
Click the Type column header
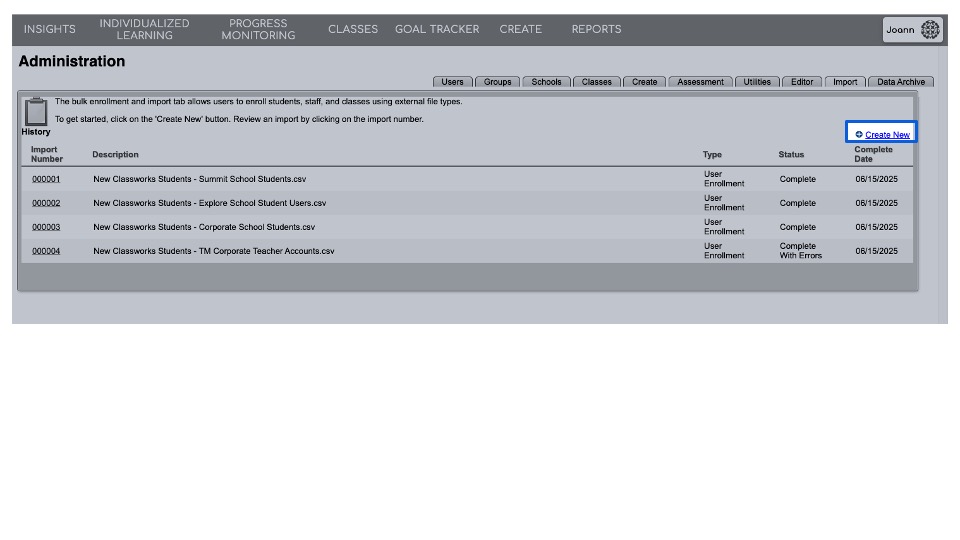tap(712, 155)
